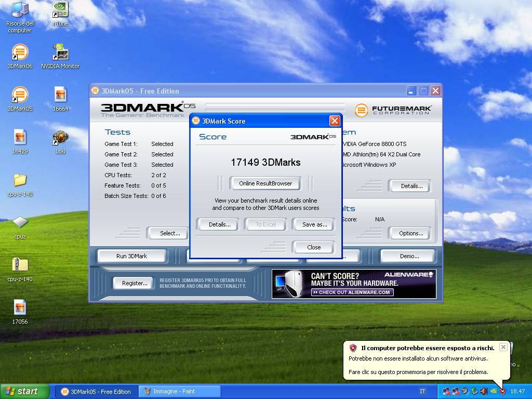This screenshot has height=399, width=532.
Task: Open 3DMark06 desktop shortcut
Action: click(x=20, y=56)
